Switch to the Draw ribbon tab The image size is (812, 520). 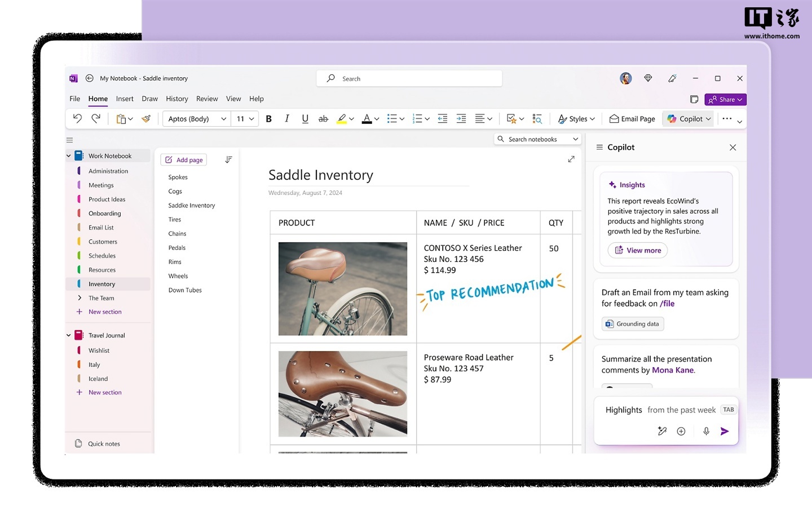(x=149, y=99)
